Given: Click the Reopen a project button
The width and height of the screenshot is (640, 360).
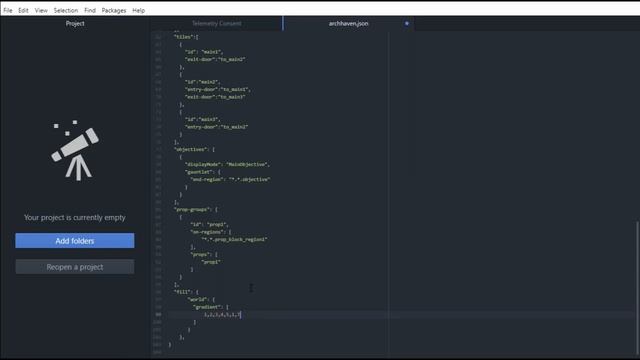Looking at the screenshot, I should [x=75, y=267].
